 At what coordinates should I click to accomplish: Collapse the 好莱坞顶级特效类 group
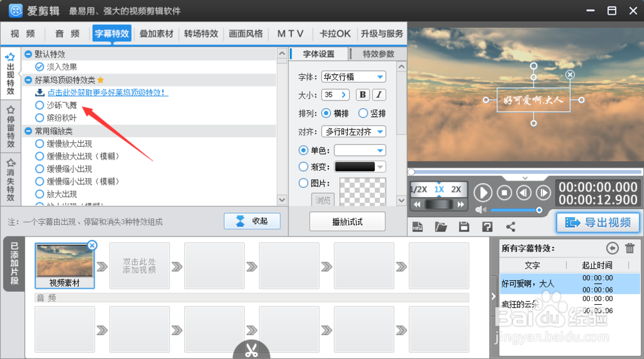[x=28, y=80]
